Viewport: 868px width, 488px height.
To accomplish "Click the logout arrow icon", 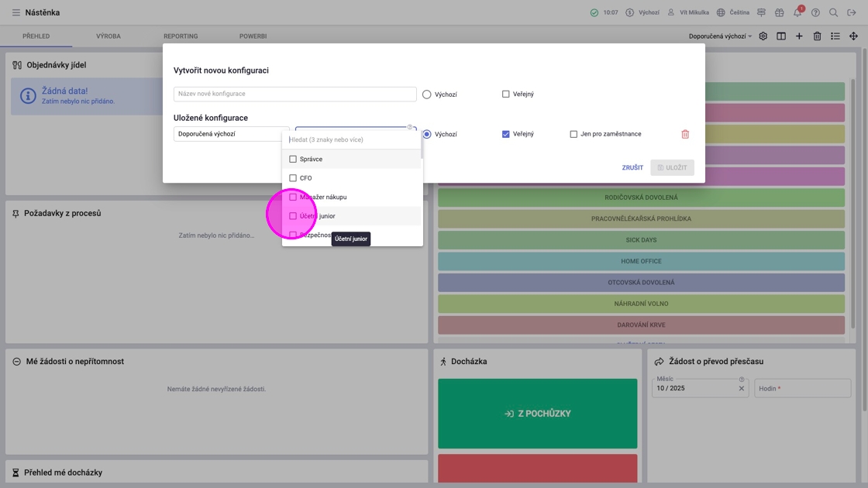I will tap(852, 12).
